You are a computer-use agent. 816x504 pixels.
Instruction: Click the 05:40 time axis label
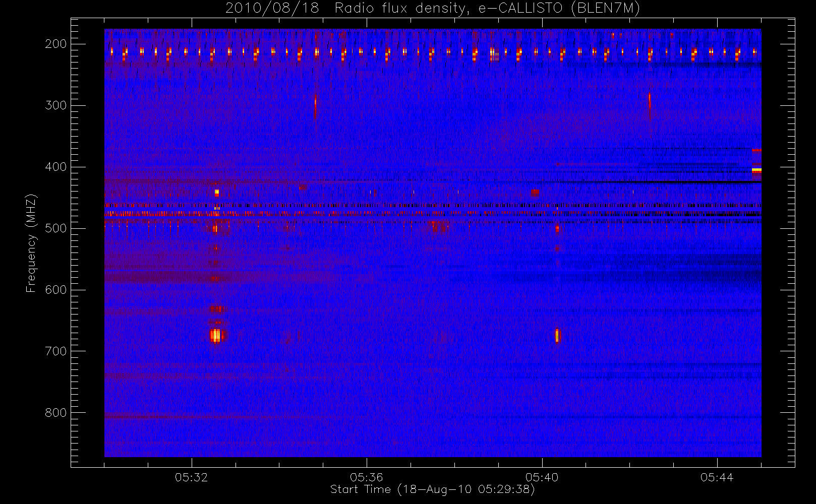(542, 477)
